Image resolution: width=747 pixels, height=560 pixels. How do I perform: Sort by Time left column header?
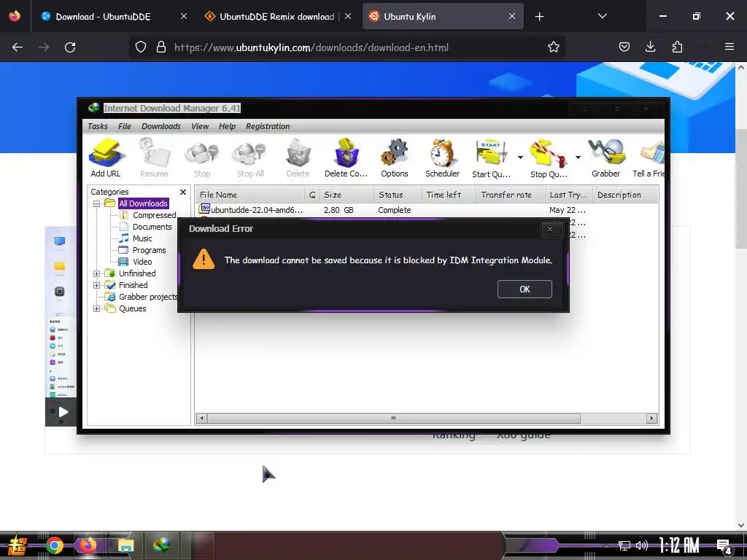point(449,195)
